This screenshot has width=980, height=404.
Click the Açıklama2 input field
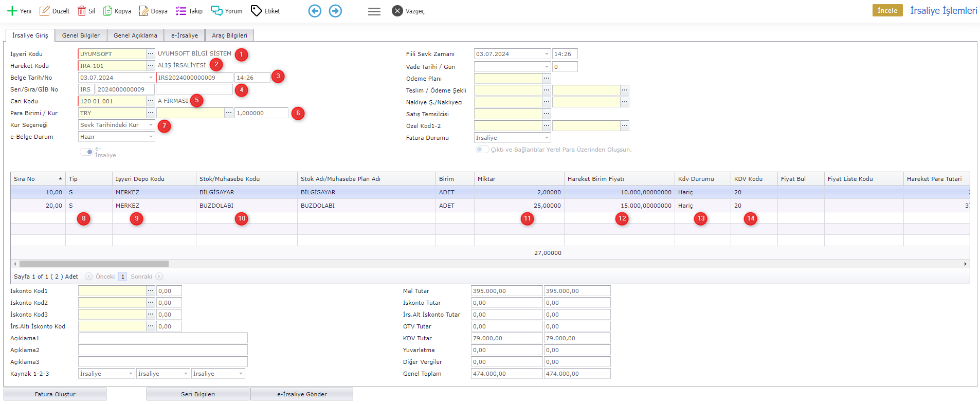tap(163, 350)
